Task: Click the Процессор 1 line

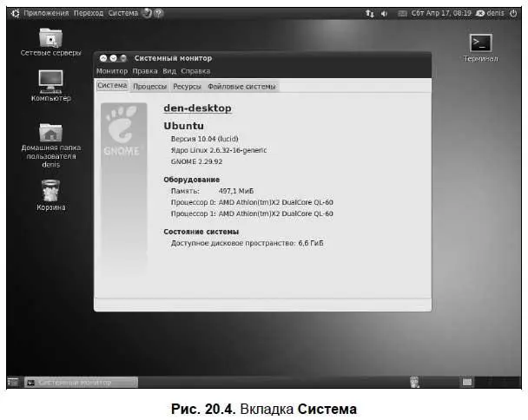Action: click(252, 213)
